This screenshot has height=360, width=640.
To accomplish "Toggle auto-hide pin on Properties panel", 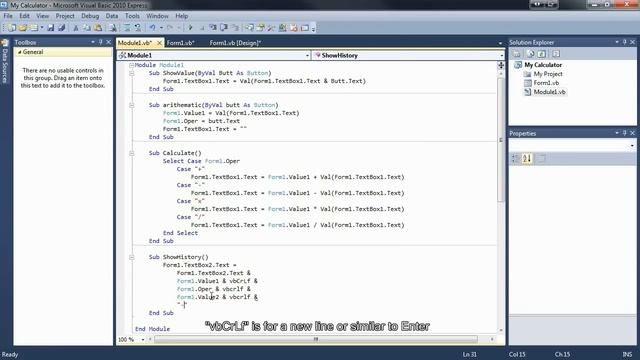I will point(624,133).
